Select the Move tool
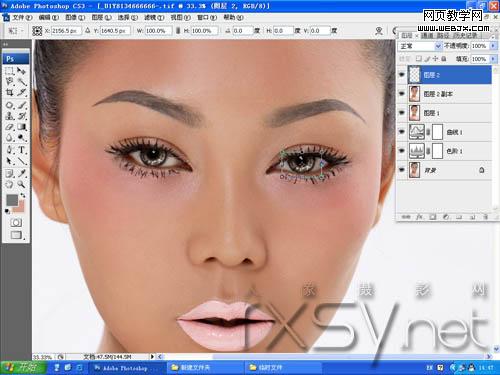This screenshot has height=375, width=500. coord(21,71)
